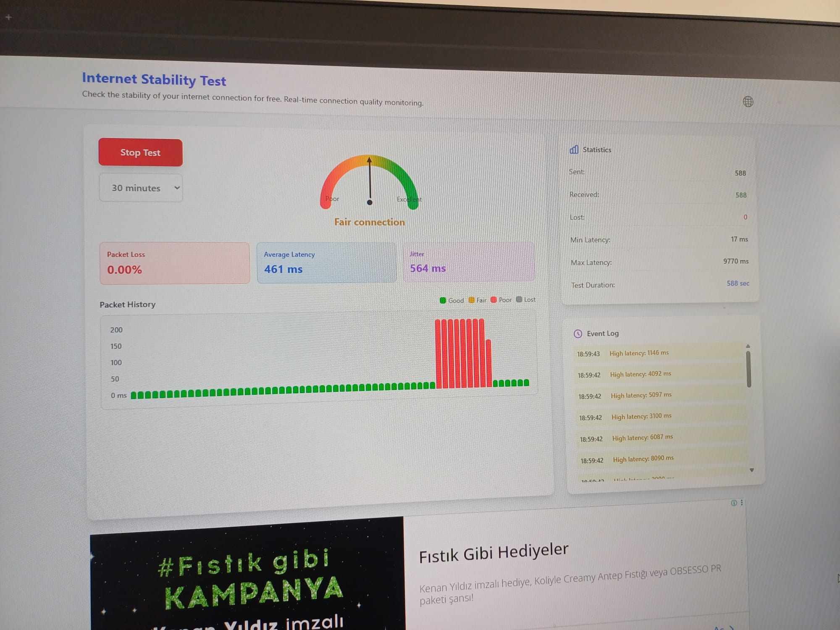This screenshot has height=630, width=840.
Task: Click the Fair connection status text
Action: 370,222
